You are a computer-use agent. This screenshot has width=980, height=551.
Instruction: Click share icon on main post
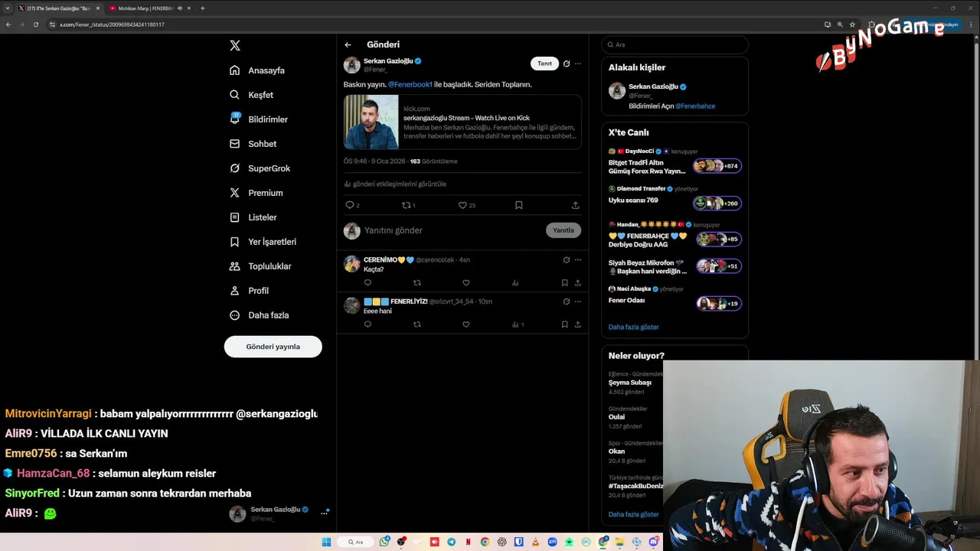pyautogui.click(x=576, y=205)
